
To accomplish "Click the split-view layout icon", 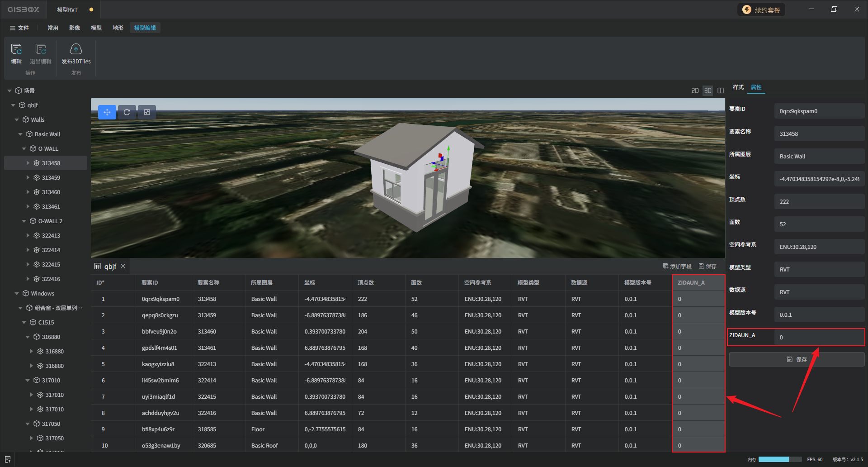I will click(721, 91).
